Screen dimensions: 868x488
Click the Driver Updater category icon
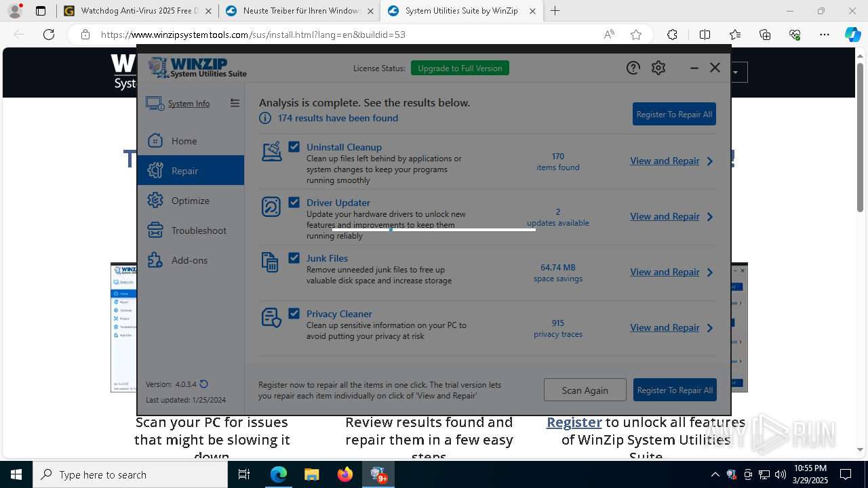(271, 207)
